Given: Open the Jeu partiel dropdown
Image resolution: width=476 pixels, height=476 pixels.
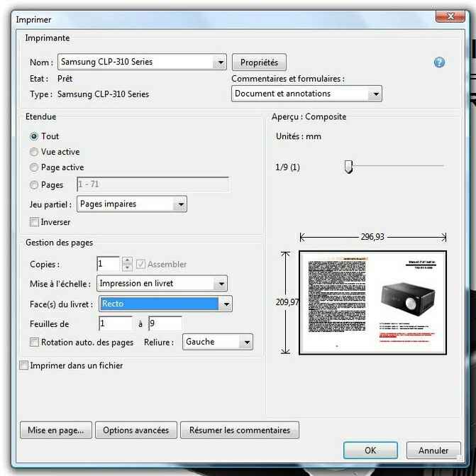Looking at the screenshot, I should pyautogui.click(x=132, y=204).
